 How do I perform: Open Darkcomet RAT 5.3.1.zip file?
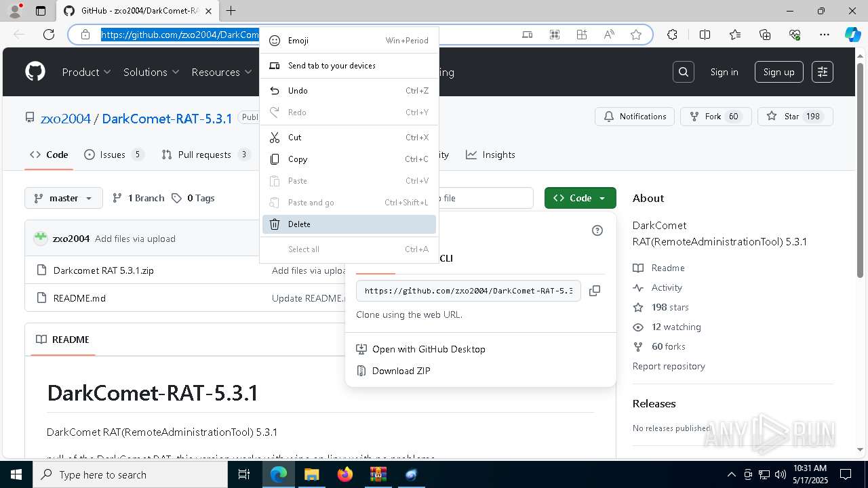104,270
